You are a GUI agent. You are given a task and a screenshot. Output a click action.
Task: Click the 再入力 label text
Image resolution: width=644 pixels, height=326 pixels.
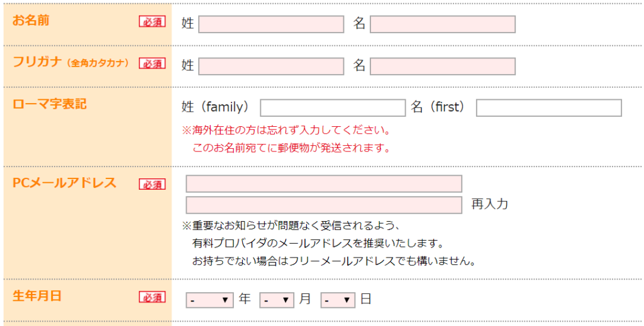[x=489, y=204]
